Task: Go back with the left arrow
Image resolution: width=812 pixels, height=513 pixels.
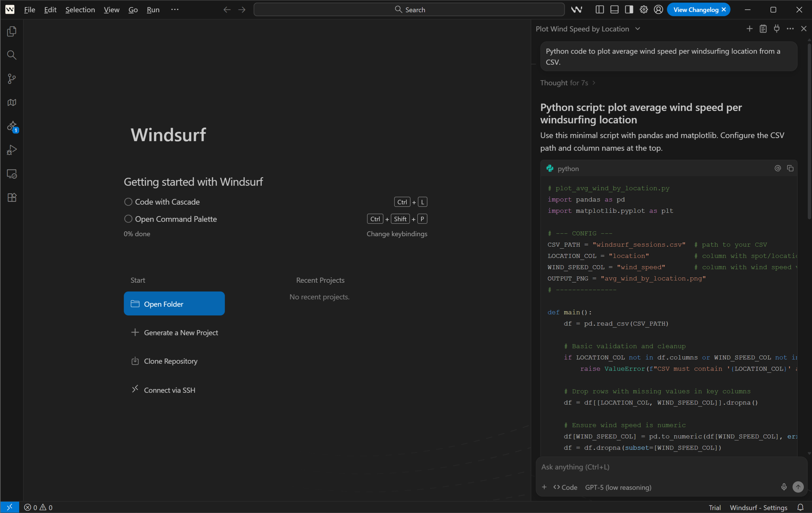Action: coord(227,9)
